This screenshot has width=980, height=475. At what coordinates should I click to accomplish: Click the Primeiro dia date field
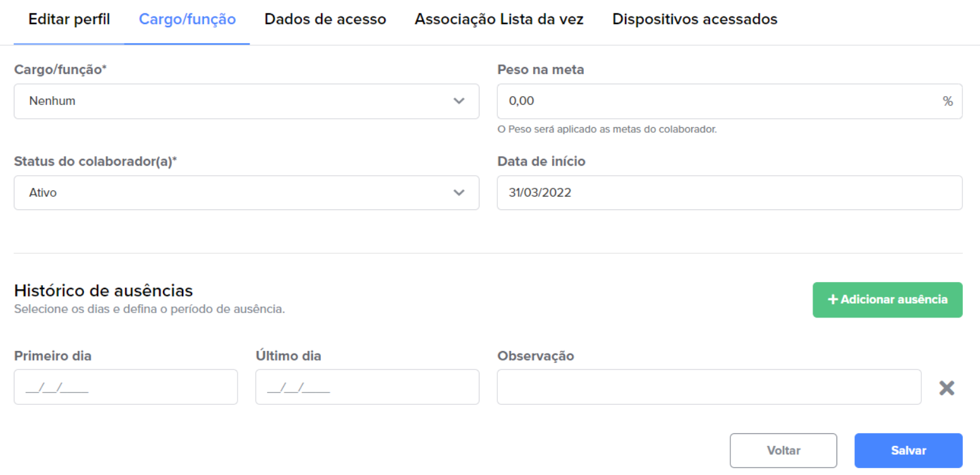(126, 387)
